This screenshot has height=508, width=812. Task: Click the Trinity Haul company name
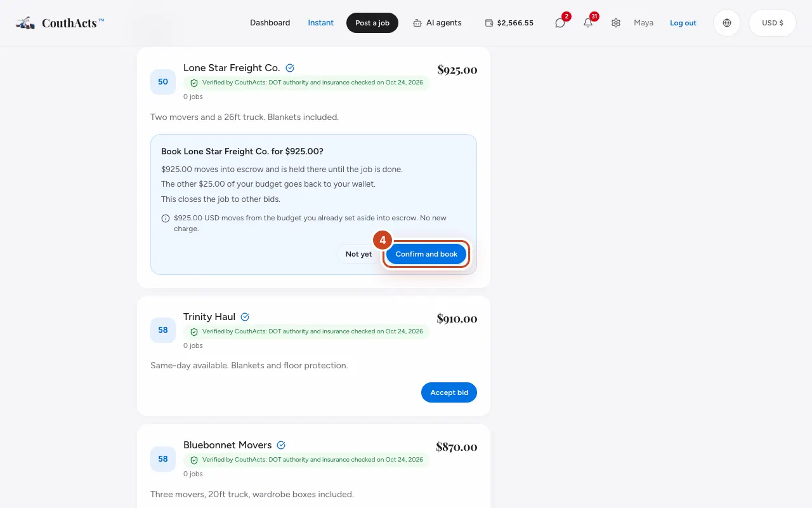click(x=209, y=317)
